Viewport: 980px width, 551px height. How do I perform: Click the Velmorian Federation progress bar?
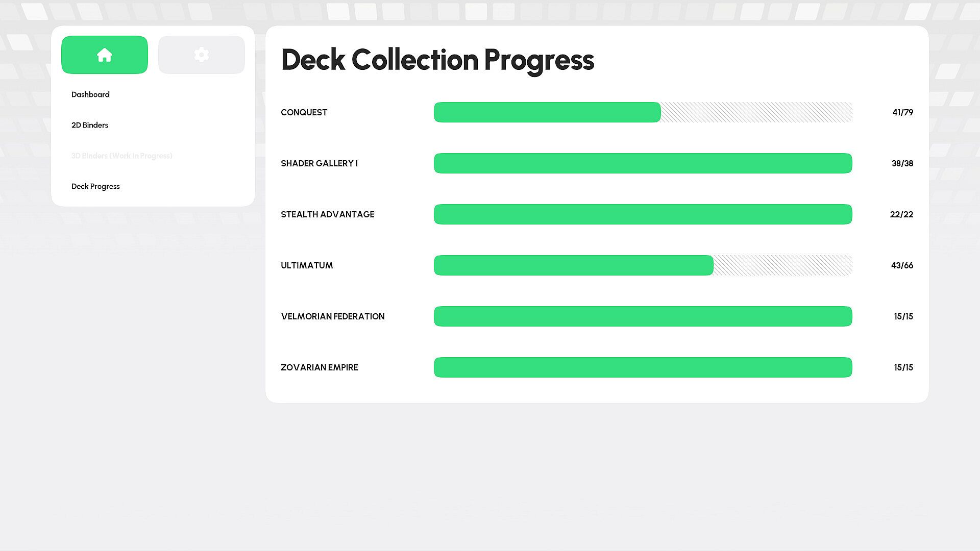tap(643, 316)
